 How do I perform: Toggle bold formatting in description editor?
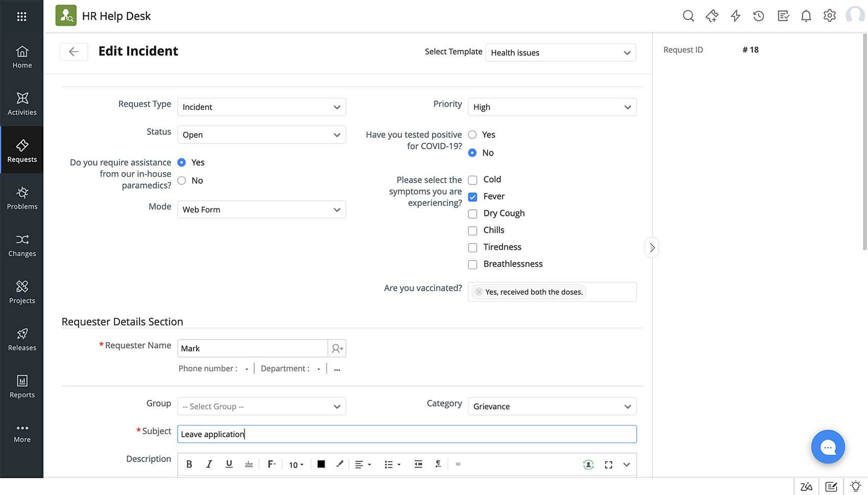(189, 464)
